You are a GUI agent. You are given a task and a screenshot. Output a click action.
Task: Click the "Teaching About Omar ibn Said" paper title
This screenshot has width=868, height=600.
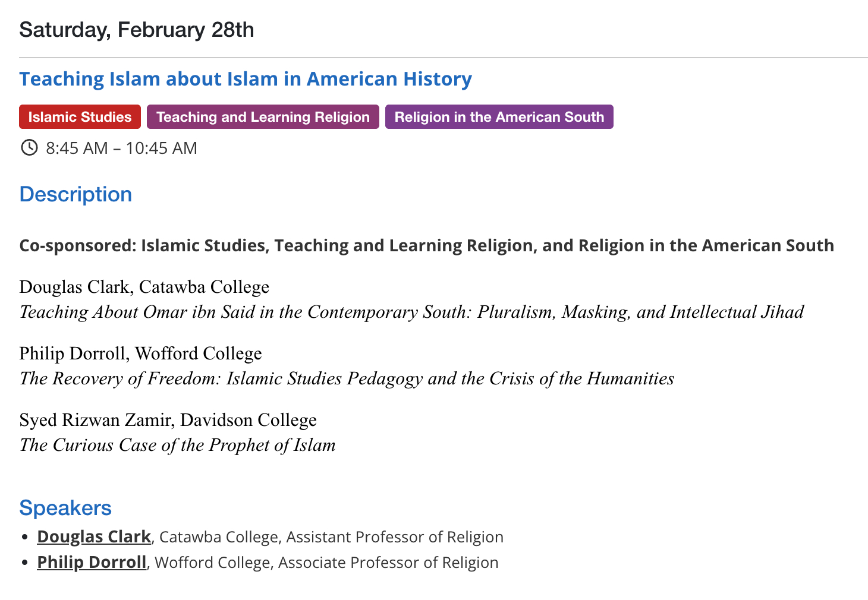point(411,312)
